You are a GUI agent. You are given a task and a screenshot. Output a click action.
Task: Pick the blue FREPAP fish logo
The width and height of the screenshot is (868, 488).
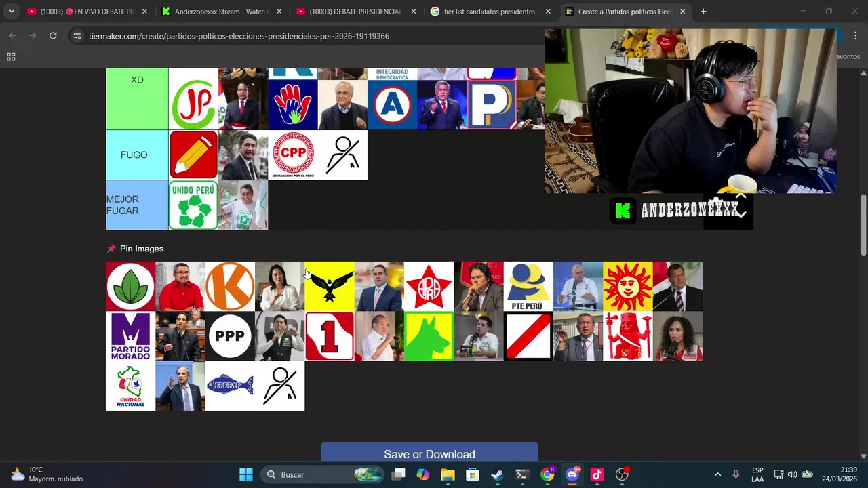coord(230,386)
